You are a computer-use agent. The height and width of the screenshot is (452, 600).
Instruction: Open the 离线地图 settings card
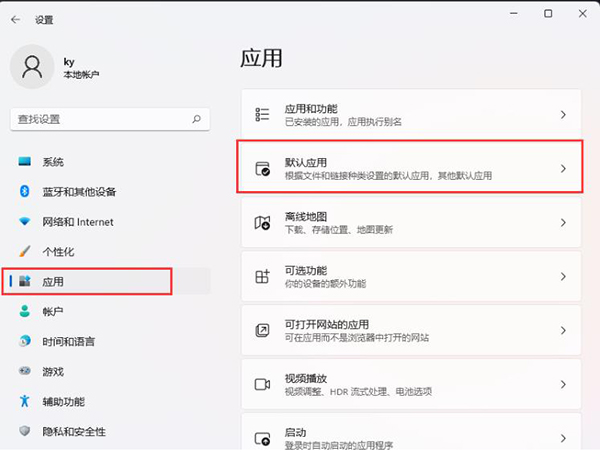[411, 222]
